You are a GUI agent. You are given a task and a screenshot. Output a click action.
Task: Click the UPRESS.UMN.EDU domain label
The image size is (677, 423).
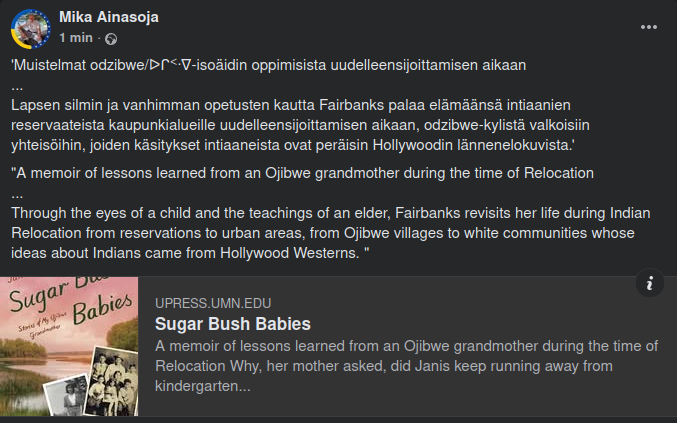coord(213,303)
